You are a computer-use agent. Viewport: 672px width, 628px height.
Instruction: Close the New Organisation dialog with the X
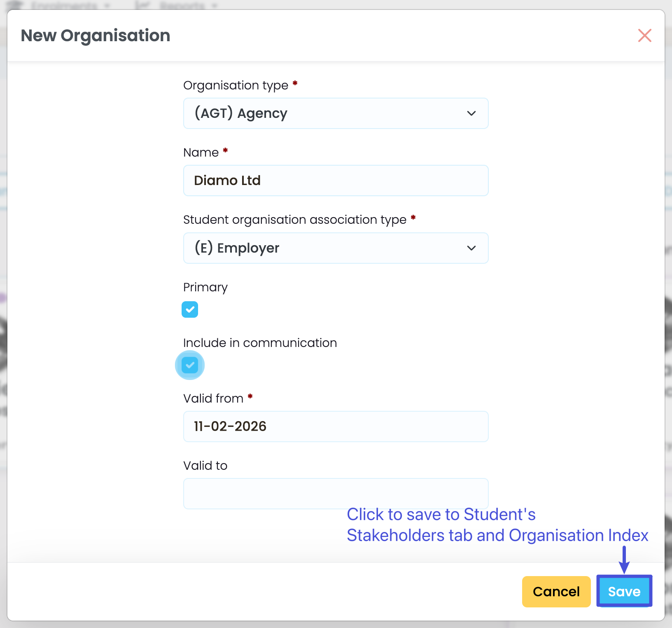pyautogui.click(x=644, y=35)
